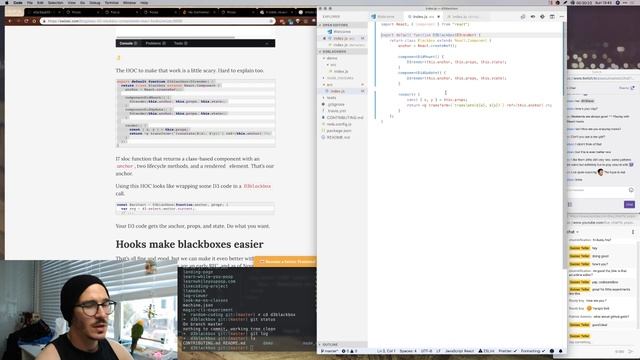Toggle preview eye icon in editor toolbar
Viewport: 640px width, 360px height.
point(533,17)
